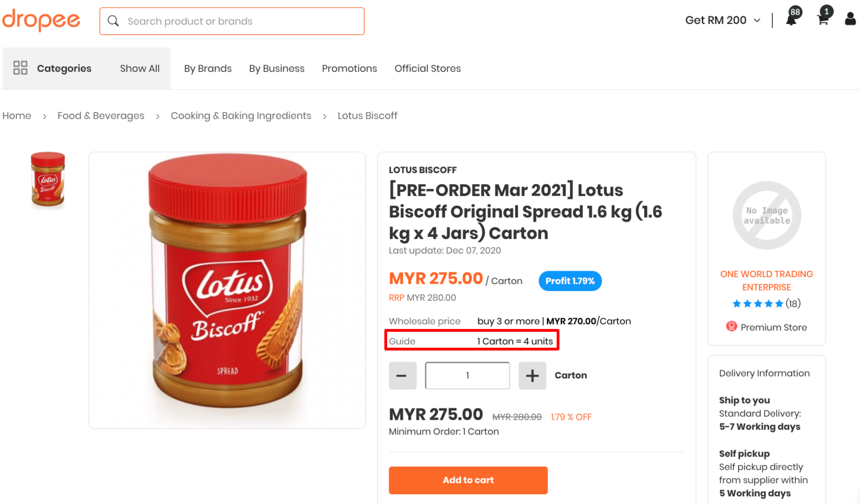
Task: Navigate to Food & Beverages breadcrumb
Action: click(101, 116)
